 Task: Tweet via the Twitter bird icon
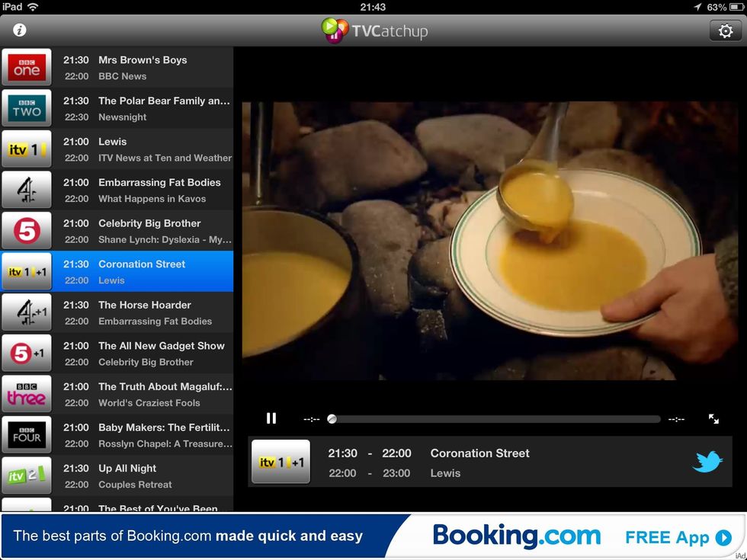[x=707, y=462]
